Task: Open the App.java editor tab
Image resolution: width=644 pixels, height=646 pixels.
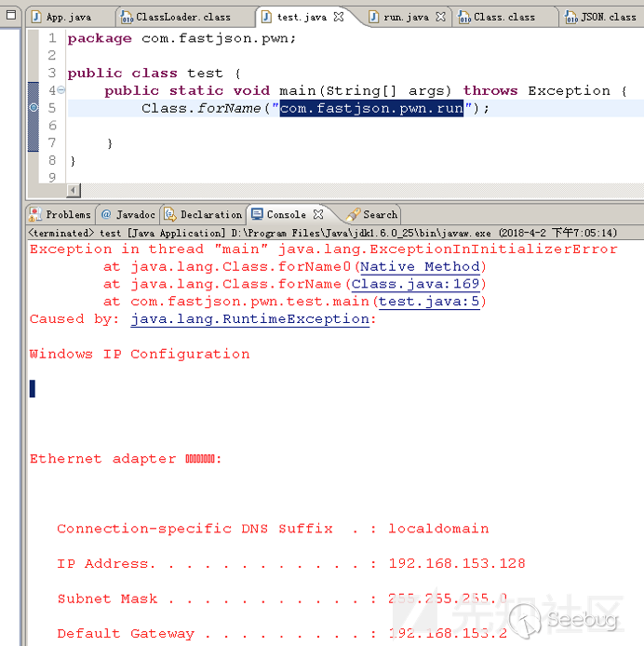Action: (68, 18)
